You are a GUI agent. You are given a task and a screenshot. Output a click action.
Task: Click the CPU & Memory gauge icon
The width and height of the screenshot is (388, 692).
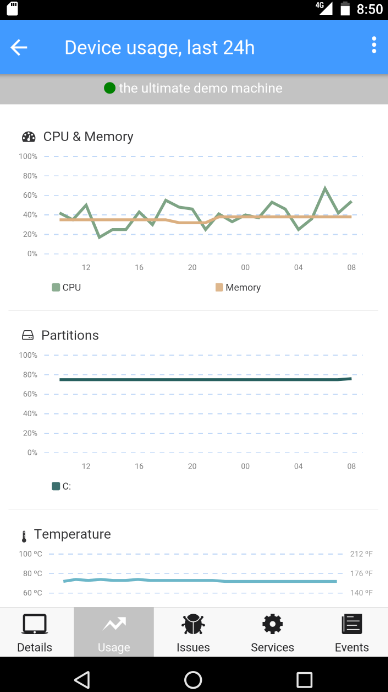(29, 137)
